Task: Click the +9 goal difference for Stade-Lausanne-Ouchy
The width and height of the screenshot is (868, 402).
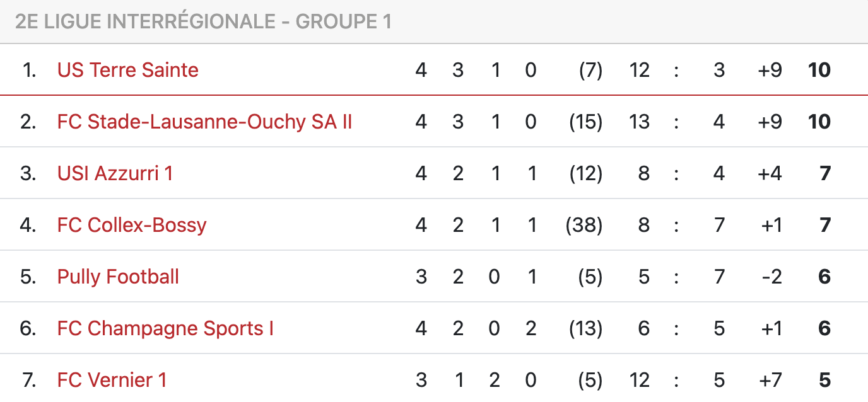Action: coord(770,122)
